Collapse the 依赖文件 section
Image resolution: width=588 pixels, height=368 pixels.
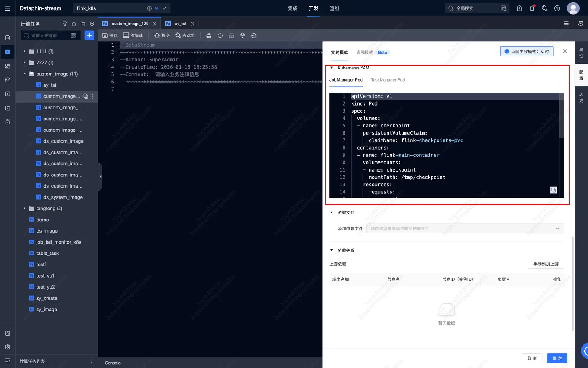(331, 212)
